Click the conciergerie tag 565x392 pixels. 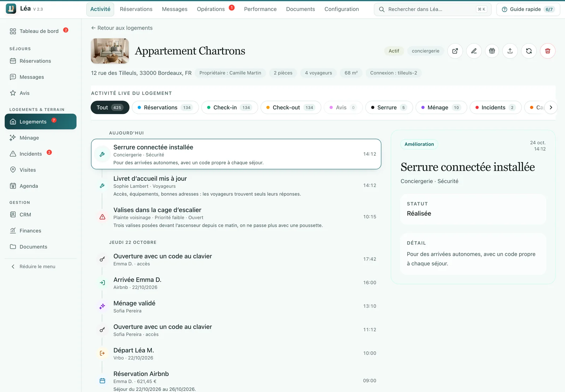pos(426,51)
